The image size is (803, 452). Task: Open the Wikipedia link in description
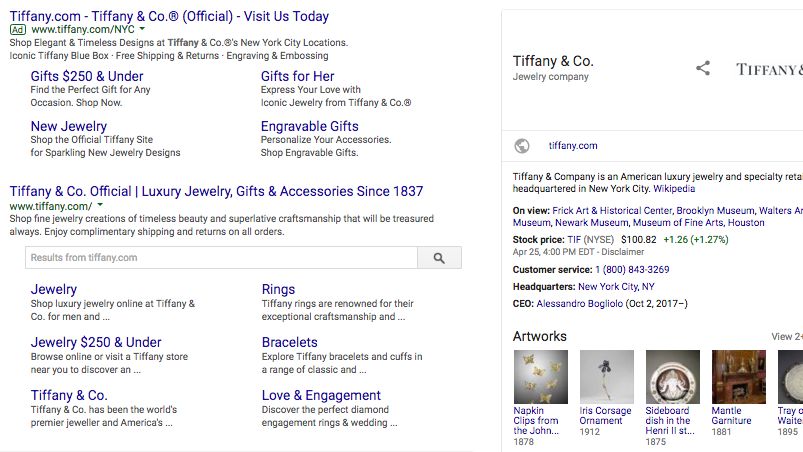[674, 188]
